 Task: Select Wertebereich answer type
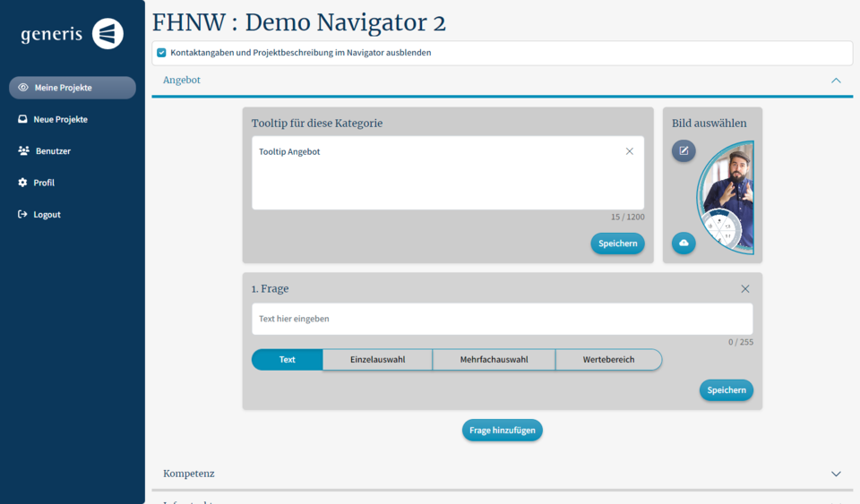609,359
